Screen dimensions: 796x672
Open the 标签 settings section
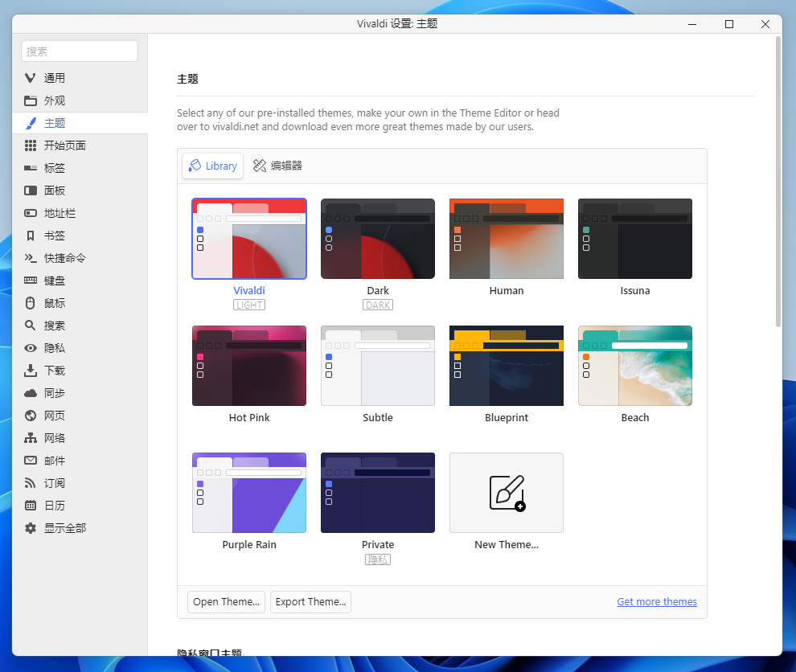pos(80,168)
